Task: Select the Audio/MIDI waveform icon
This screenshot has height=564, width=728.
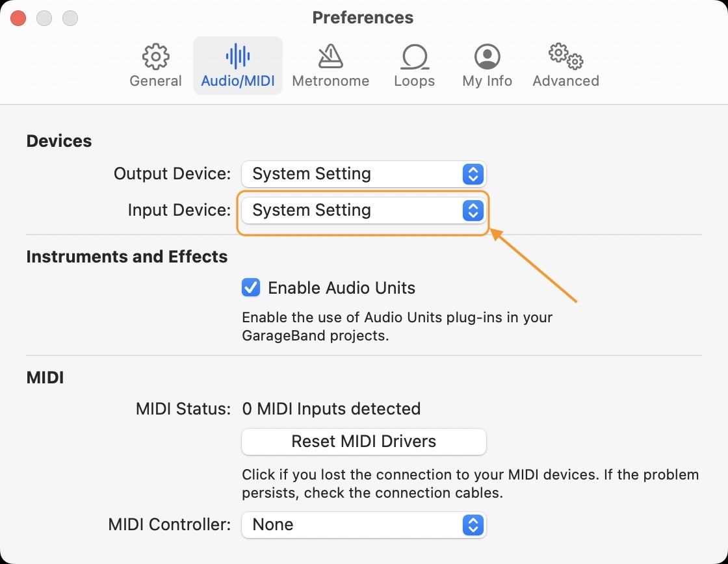Action: coord(238,57)
